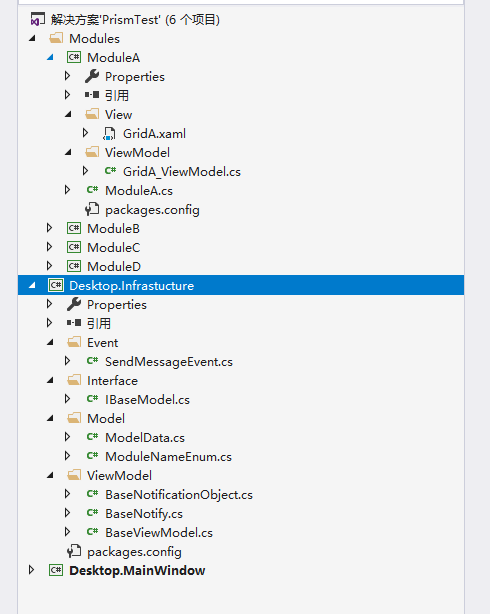Collapse the ModuleA project node
The image size is (490, 614).
(x=50, y=58)
